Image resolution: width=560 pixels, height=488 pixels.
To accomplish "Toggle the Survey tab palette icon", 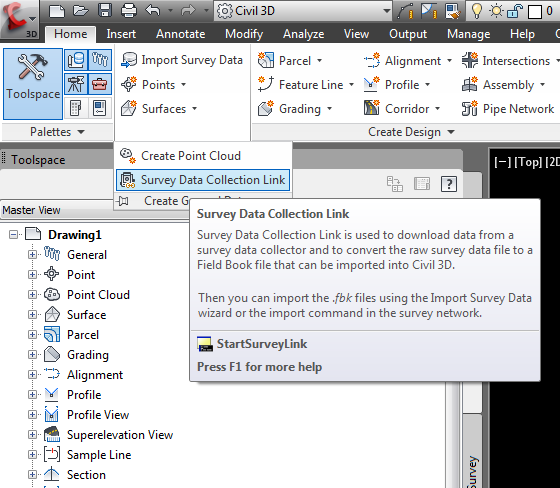I will [76, 84].
